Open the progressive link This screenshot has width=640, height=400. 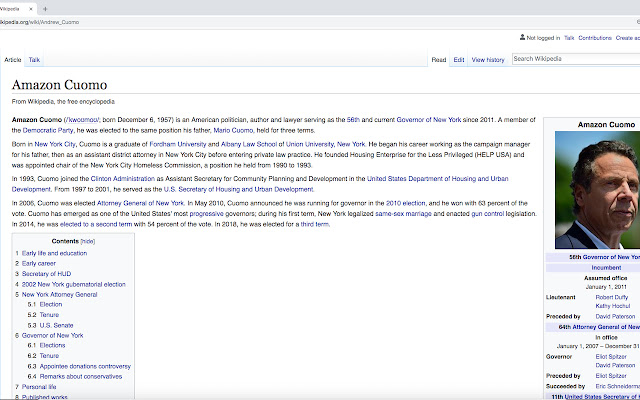pyautogui.click(x=207, y=213)
